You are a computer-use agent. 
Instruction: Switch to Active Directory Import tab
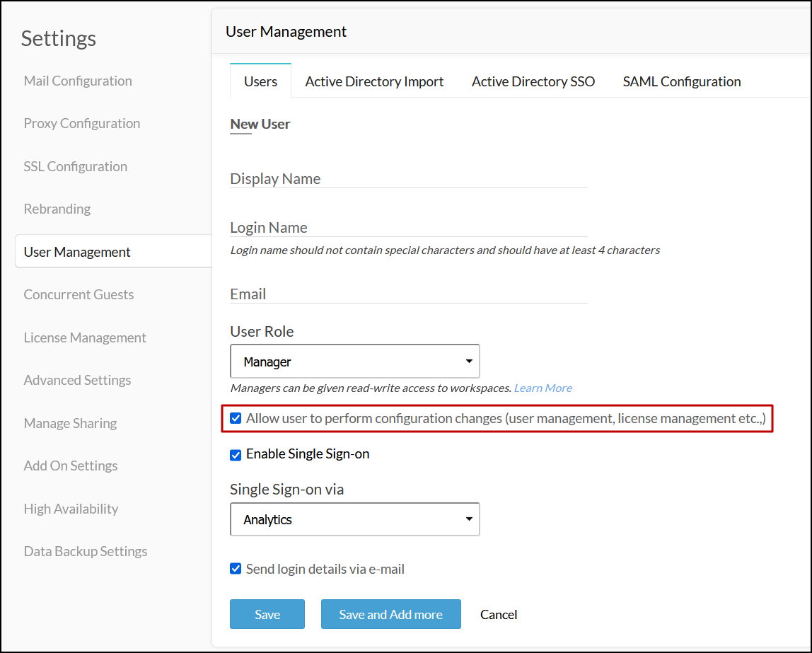click(x=374, y=82)
